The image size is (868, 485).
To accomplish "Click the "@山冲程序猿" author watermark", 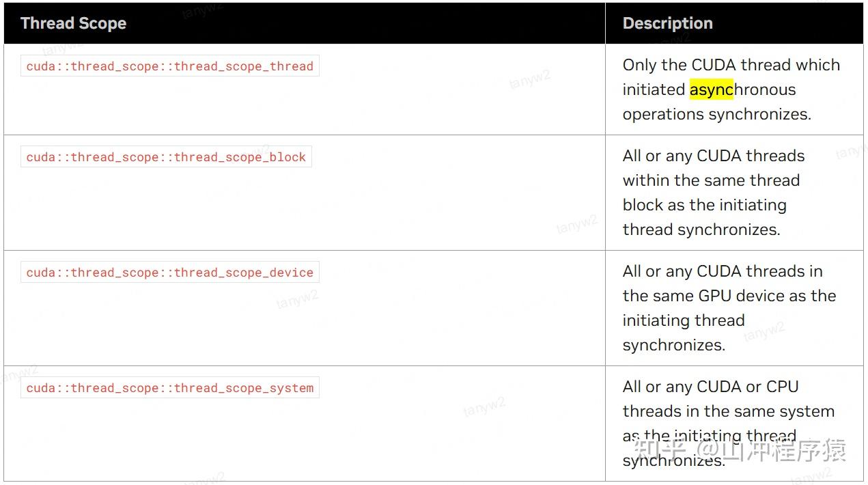I will [x=772, y=451].
